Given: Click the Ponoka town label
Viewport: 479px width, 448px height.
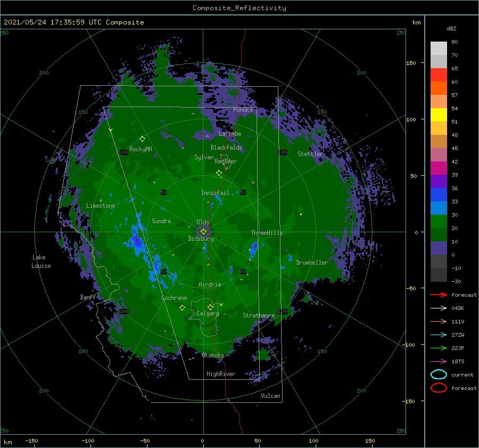Looking at the screenshot, I should 243,110.
